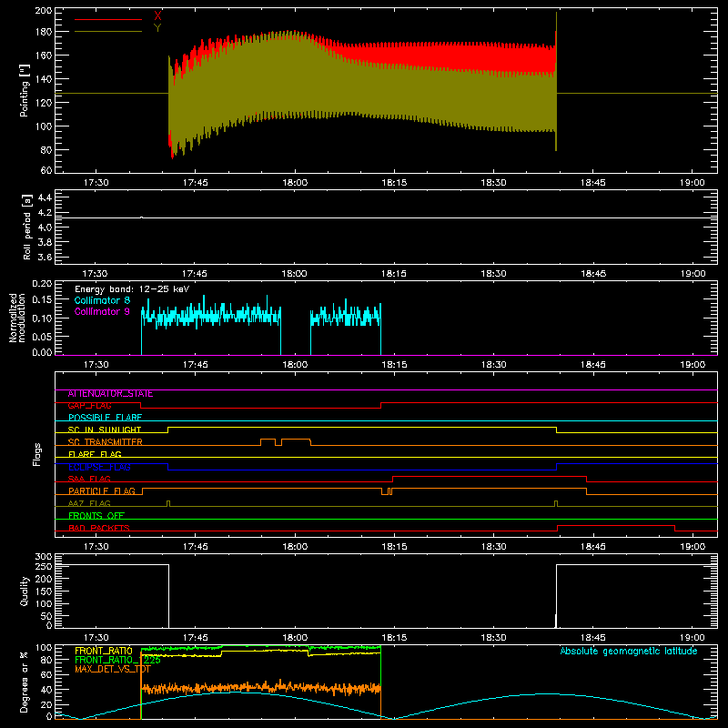This screenshot has height=728, width=728.
Task: Select the PARTICLE_FLAG label
Action: click(102, 491)
